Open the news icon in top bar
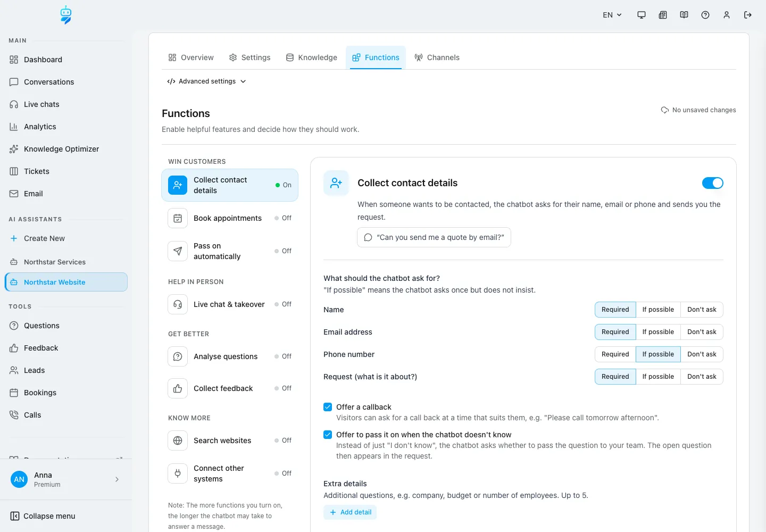 663,15
